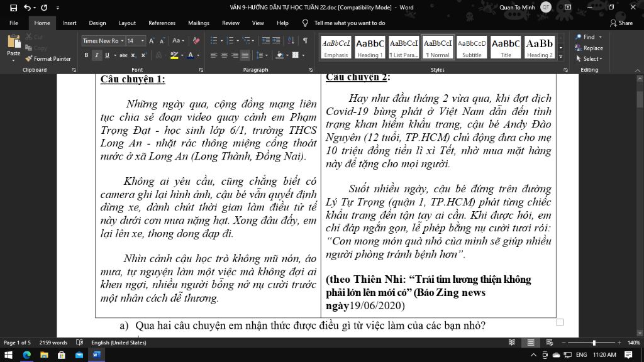Expand the font color arrow
Screen dimensions: 644x362
click(x=198, y=55)
